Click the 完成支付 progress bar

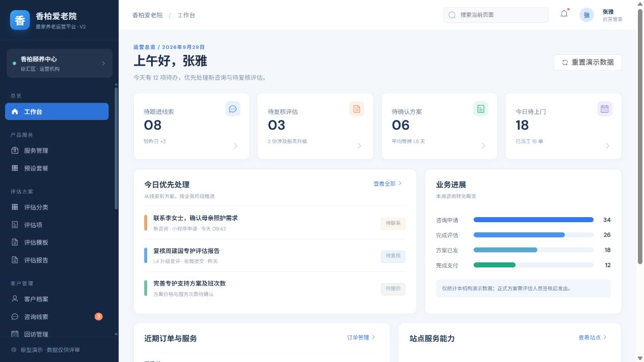[534, 265]
